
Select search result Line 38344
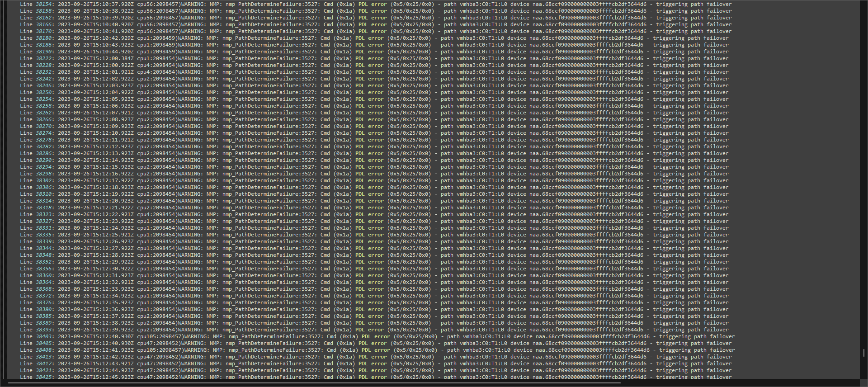(374, 248)
